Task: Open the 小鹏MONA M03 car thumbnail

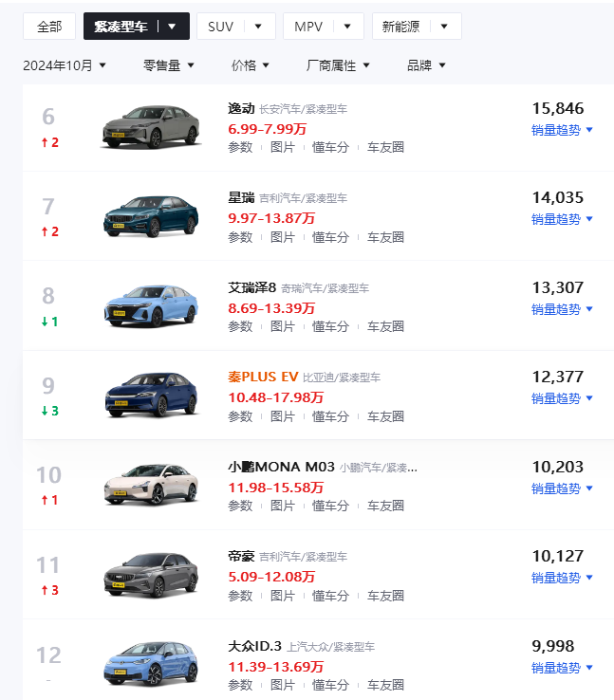Action: pos(151,485)
